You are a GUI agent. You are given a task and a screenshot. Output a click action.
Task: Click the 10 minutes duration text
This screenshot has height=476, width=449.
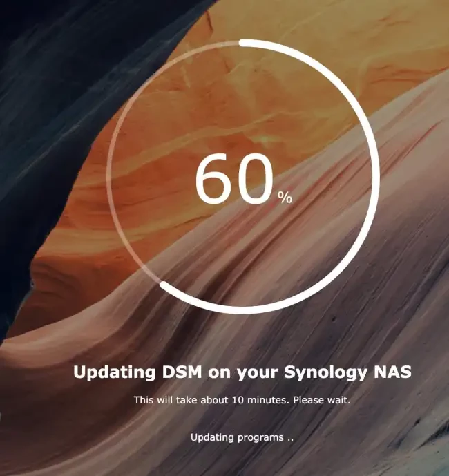[x=260, y=400]
